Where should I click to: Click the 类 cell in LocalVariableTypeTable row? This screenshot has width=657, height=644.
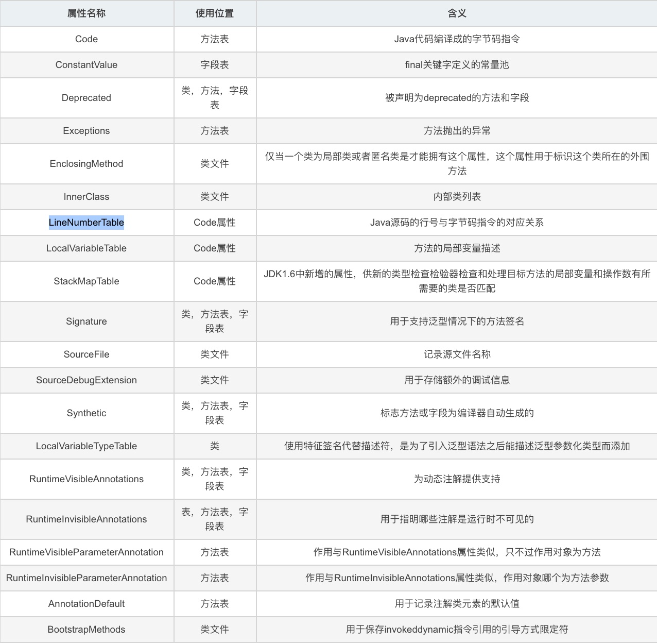pyautogui.click(x=215, y=446)
